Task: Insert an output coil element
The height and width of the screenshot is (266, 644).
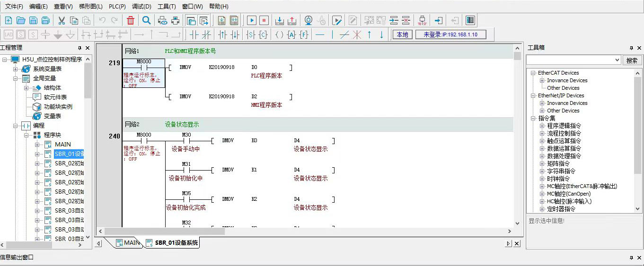Action: click(x=279, y=34)
